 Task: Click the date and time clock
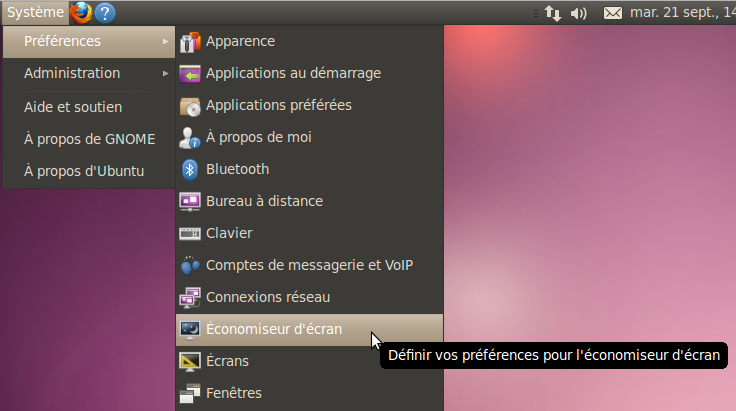click(x=682, y=13)
